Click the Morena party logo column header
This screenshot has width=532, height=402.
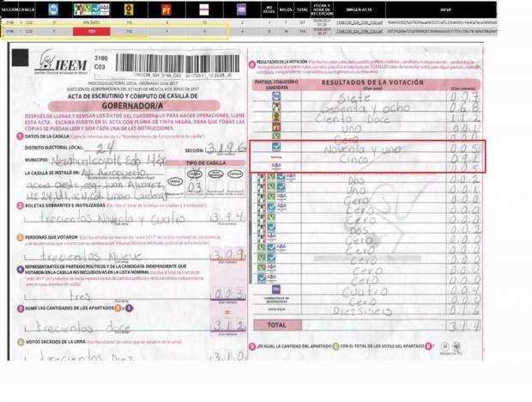204,9
